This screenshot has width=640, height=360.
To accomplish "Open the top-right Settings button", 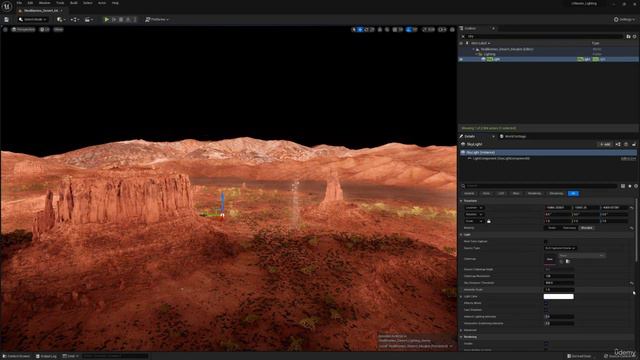I will (x=625, y=20).
